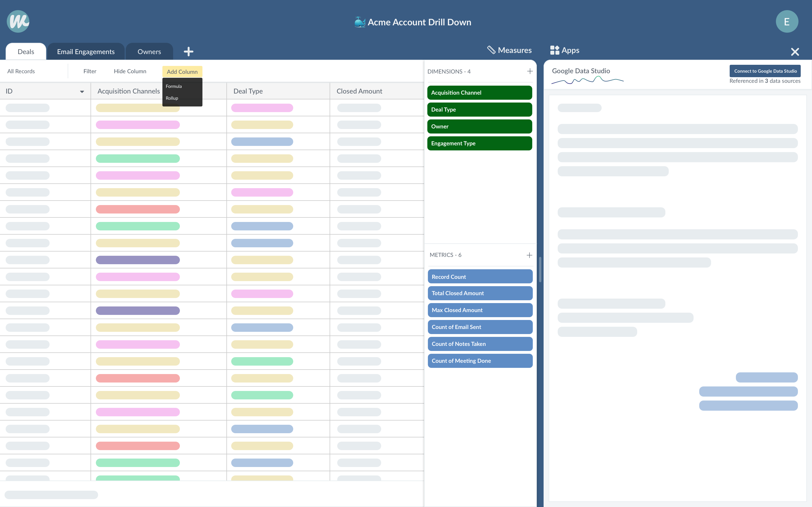Switch to Email Engagements tab
The width and height of the screenshot is (812, 507).
tap(85, 52)
